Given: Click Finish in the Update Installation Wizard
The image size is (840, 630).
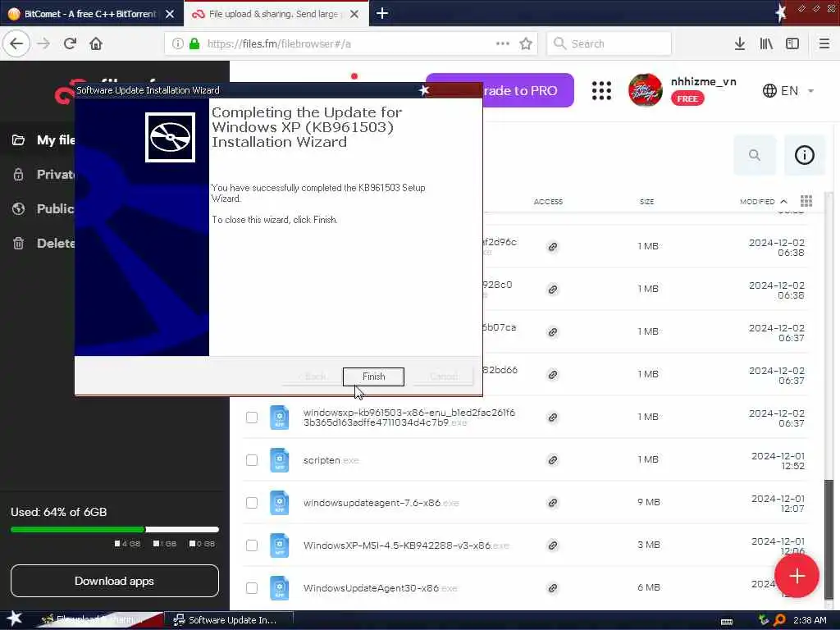Looking at the screenshot, I should (373, 377).
